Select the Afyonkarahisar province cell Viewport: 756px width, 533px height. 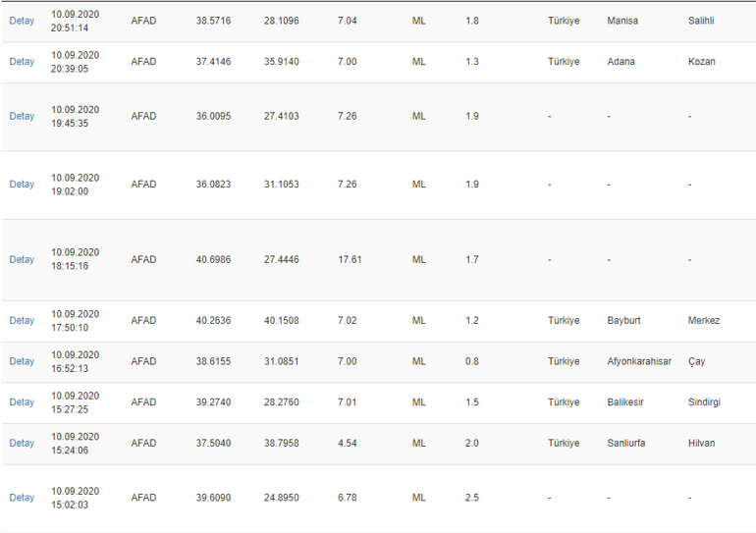[x=639, y=361]
